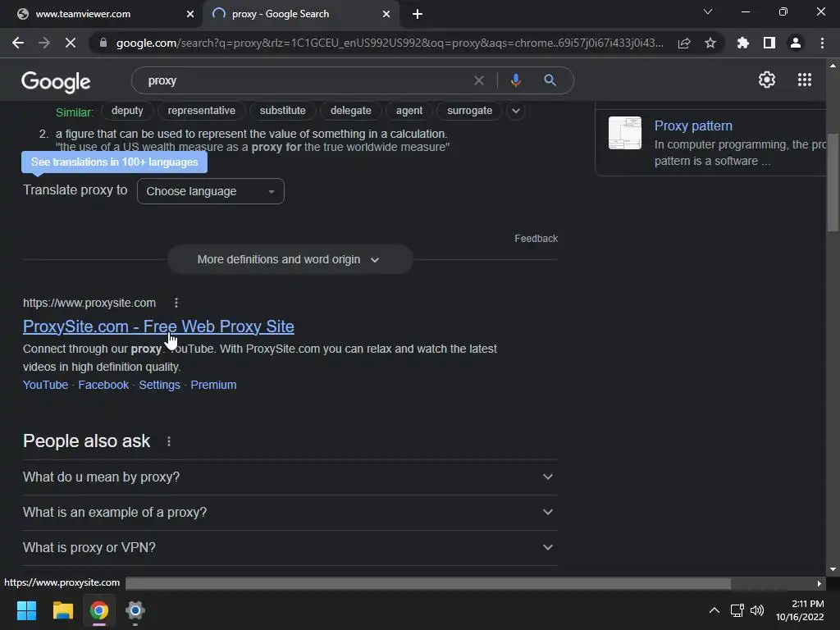Screen dimensions: 840x630
Task: Select the synonym chip representative
Action: (202, 111)
